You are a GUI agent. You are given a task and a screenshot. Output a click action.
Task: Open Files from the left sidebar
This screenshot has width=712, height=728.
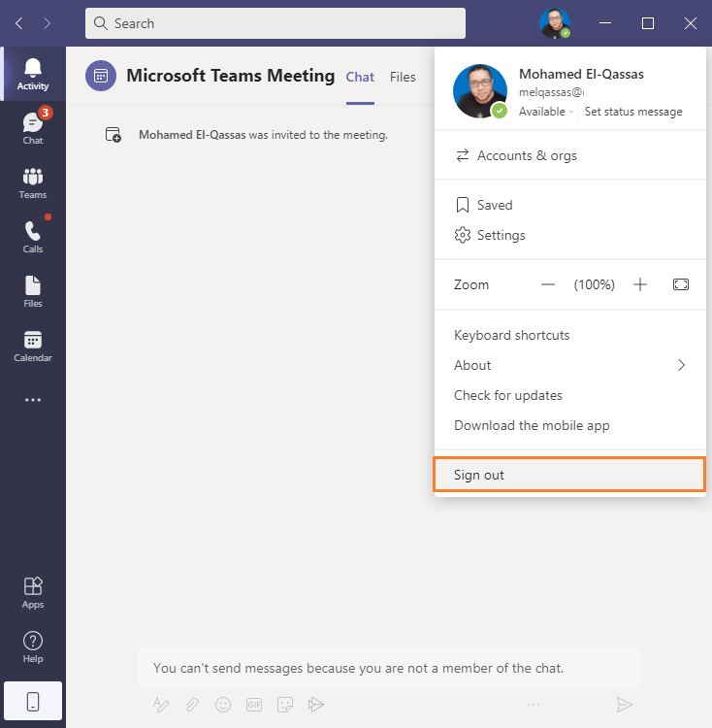tap(32, 291)
